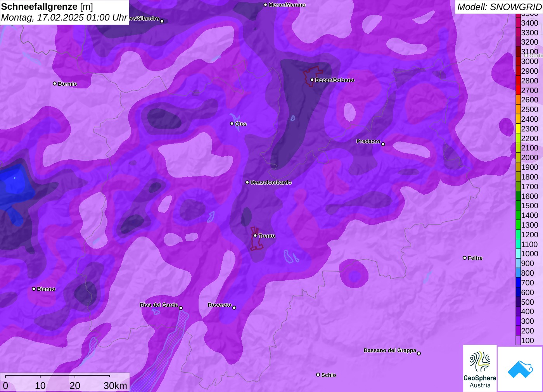This screenshot has height=392, width=543.
Task: Click the '3400' legend value
Action: click(x=529, y=23)
